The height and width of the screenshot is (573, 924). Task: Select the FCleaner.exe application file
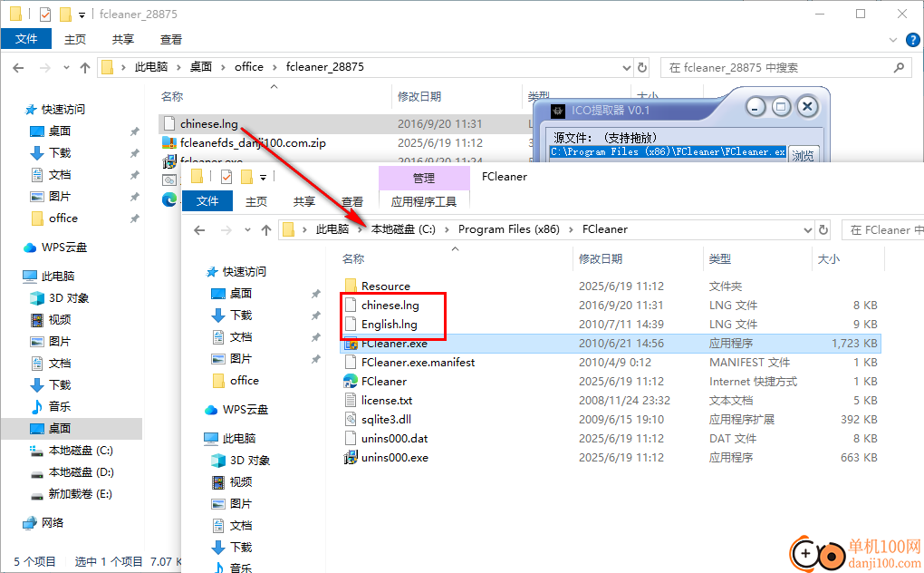[x=611, y=343]
